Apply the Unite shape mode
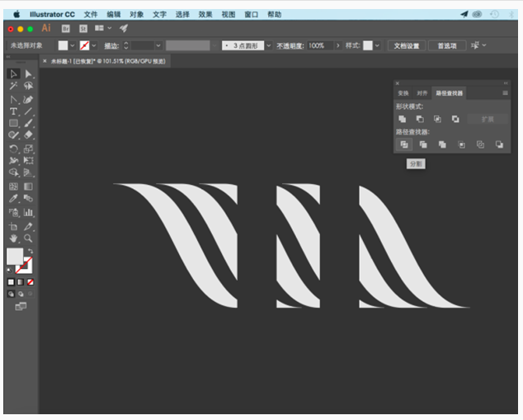Image resolution: width=523 pixels, height=420 pixels. (402, 119)
